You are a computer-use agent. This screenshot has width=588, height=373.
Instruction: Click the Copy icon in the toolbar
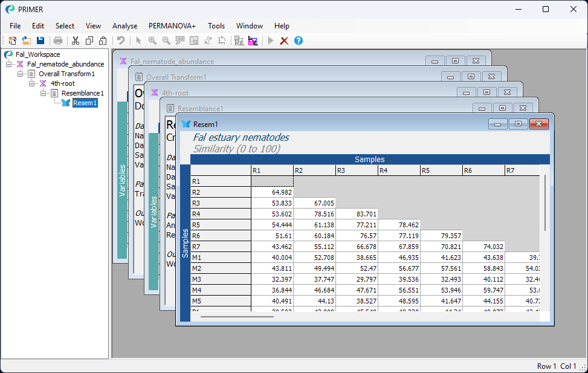[x=89, y=41]
